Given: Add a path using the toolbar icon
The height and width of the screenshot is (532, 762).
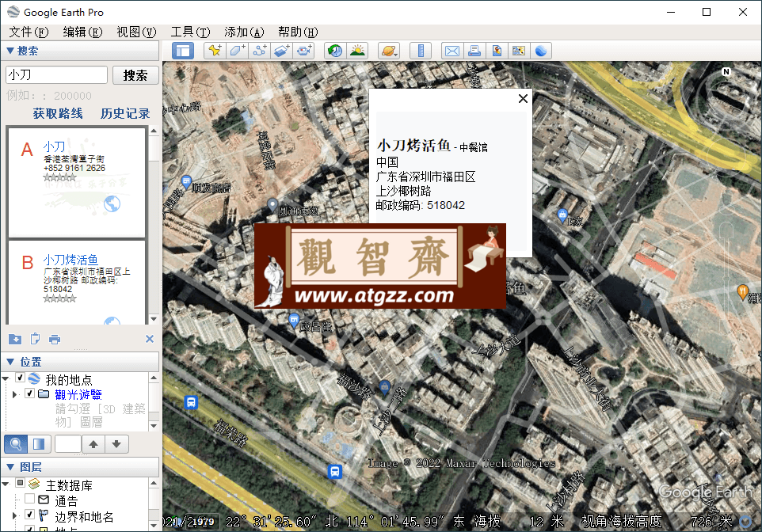Looking at the screenshot, I should (260, 51).
